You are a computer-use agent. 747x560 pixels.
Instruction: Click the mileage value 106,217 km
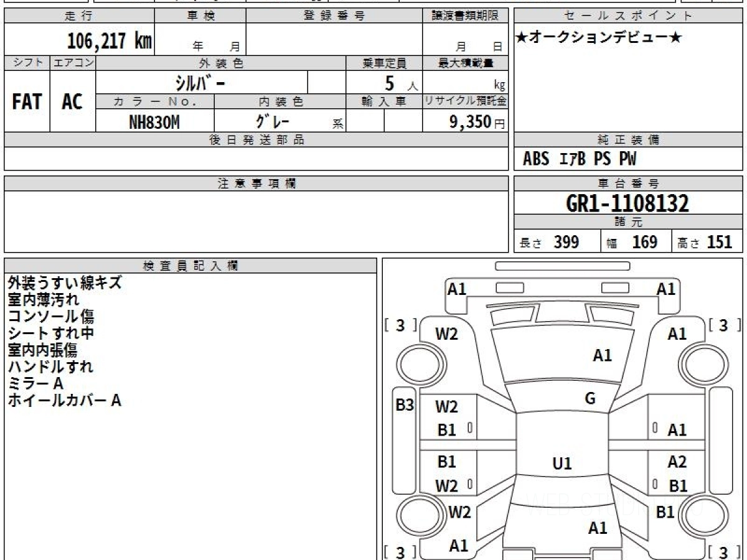(109, 41)
